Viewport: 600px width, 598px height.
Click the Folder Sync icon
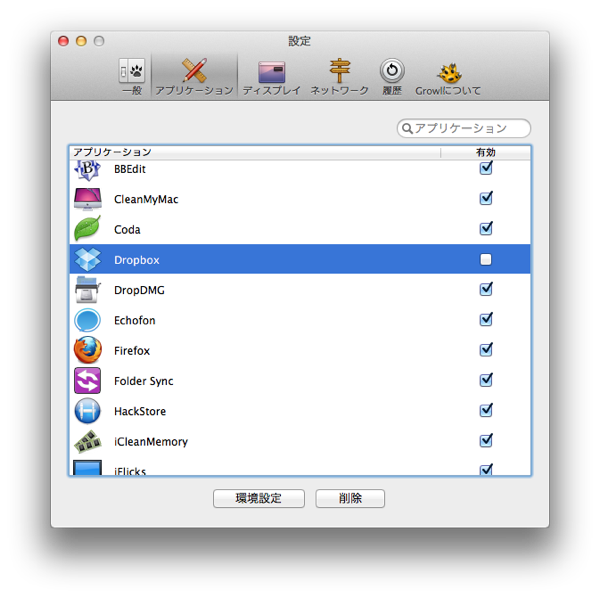[x=88, y=380]
